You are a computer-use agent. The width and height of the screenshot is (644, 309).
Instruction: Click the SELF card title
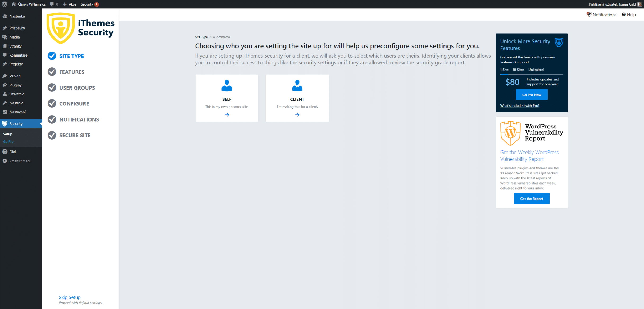click(x=227, y=99)
